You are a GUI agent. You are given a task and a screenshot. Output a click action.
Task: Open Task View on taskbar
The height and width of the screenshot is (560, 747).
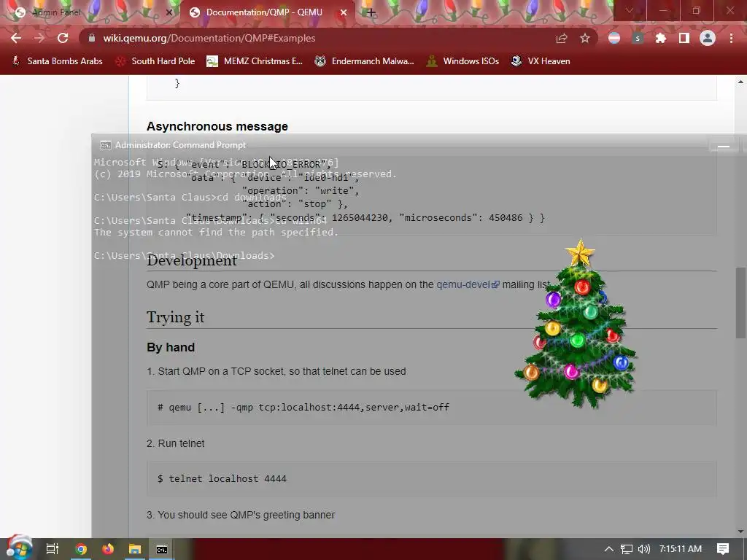pyautogui.click(x=53, y=549)
